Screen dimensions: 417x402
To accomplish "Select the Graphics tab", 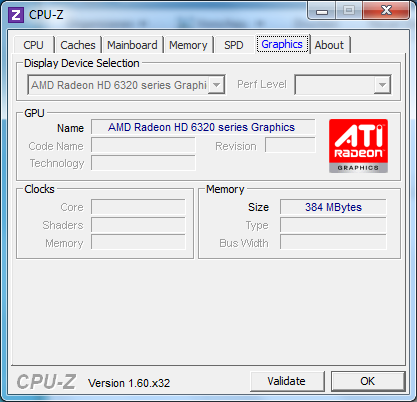I will (282, 44).
